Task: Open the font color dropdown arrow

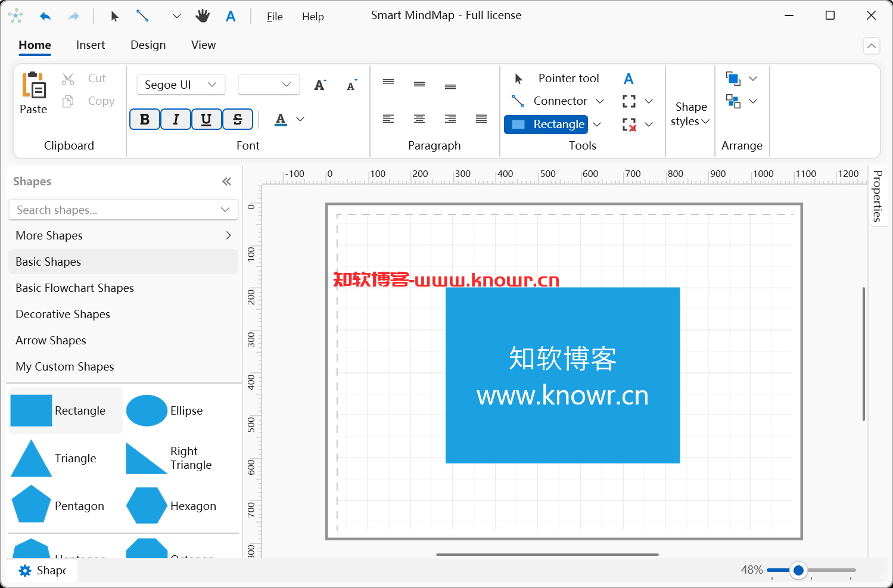Action: point(300,119)
